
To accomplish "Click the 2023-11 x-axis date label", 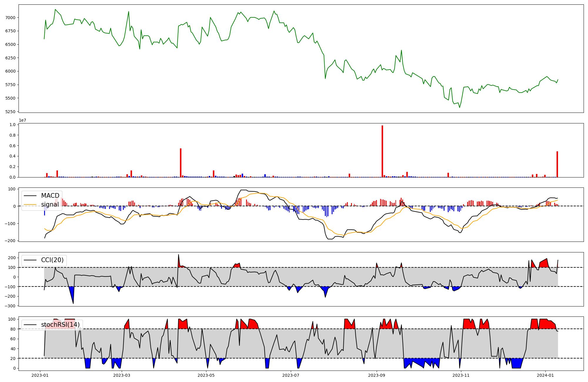I will click(461, 375).
